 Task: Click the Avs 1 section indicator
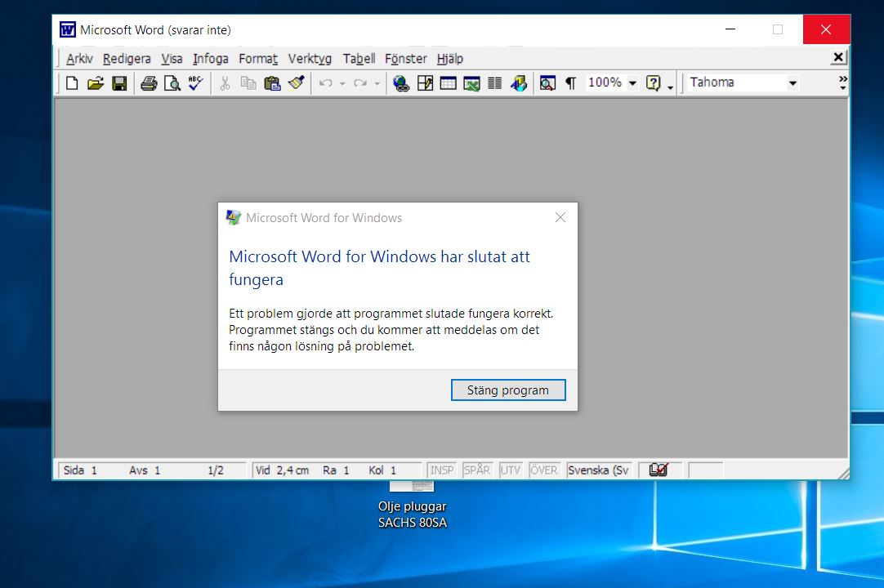pyautogui.click(x=145, y=470)
